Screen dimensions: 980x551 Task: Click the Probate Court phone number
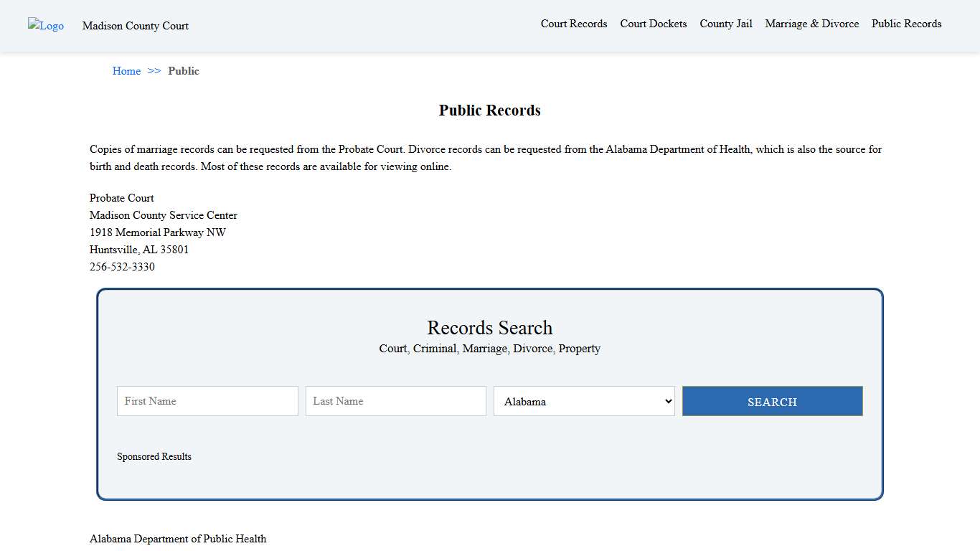(122, 266)
